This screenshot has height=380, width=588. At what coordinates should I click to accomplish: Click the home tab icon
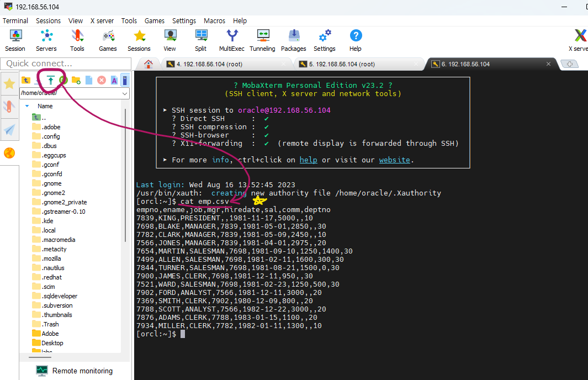click(149, 64)
